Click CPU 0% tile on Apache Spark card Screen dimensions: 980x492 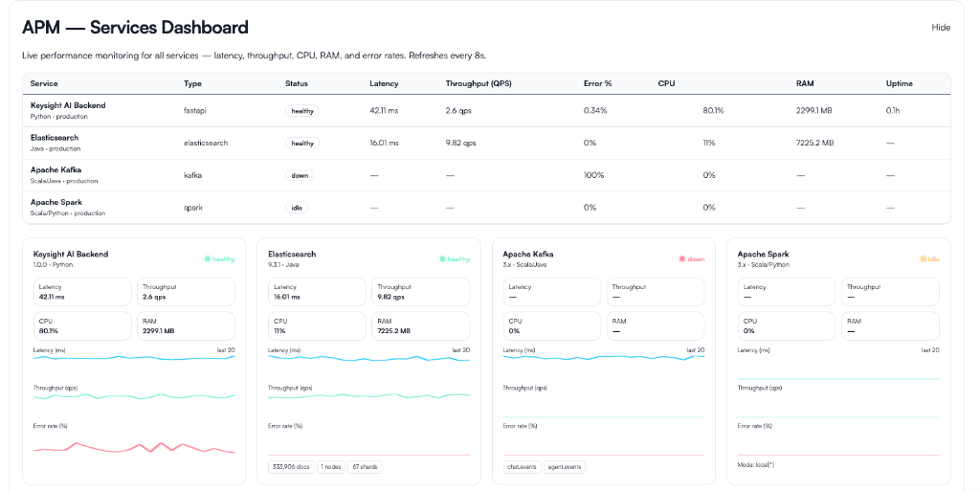(x=787, y=325)
